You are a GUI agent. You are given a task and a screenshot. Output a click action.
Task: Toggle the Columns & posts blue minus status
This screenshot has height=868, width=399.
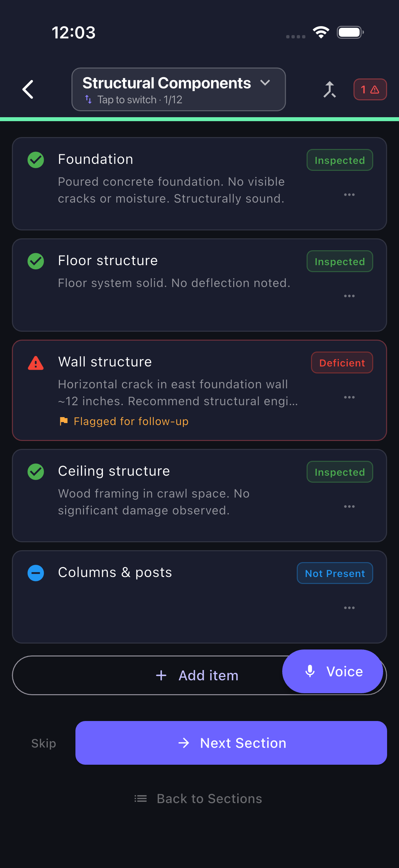[x=36, y=573]
